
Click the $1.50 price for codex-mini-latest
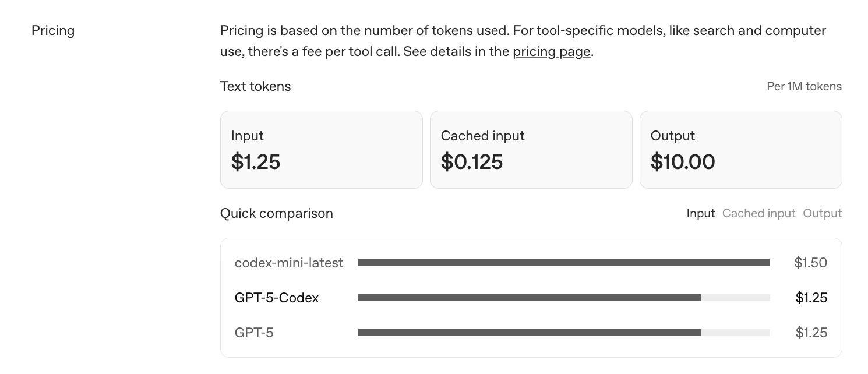(810, 263)
